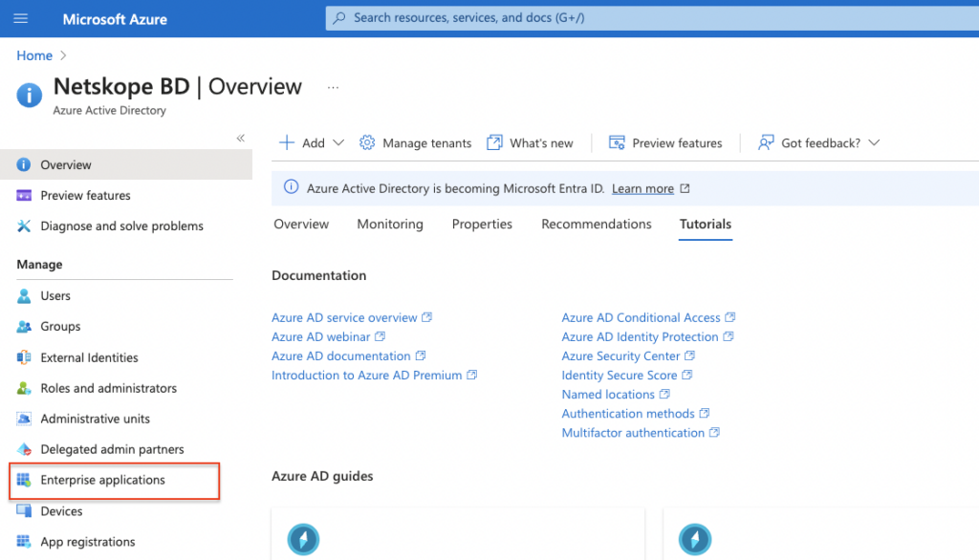
Task: Collapse the sidebar with double chevron
Action: [240, 138]
